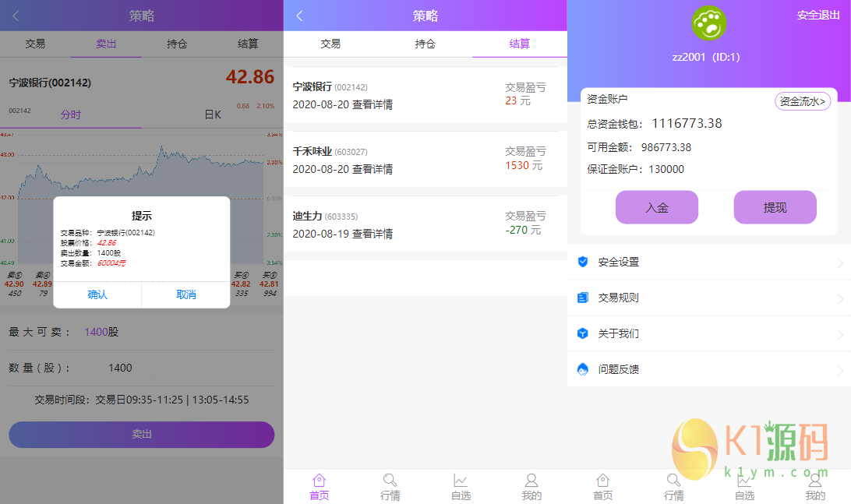Click the 42.86 current price
The width and height of the screenshot is (851, 504).
click(249, 76)
